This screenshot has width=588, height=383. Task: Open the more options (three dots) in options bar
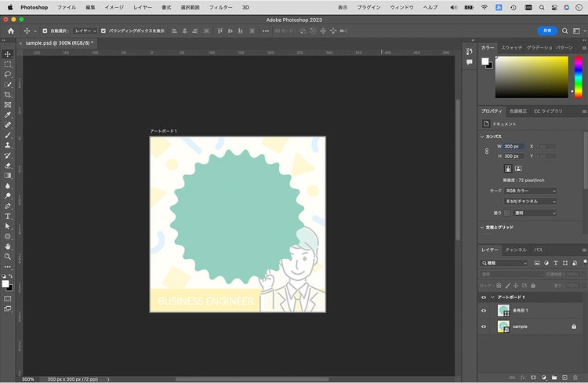pos(266,31)
